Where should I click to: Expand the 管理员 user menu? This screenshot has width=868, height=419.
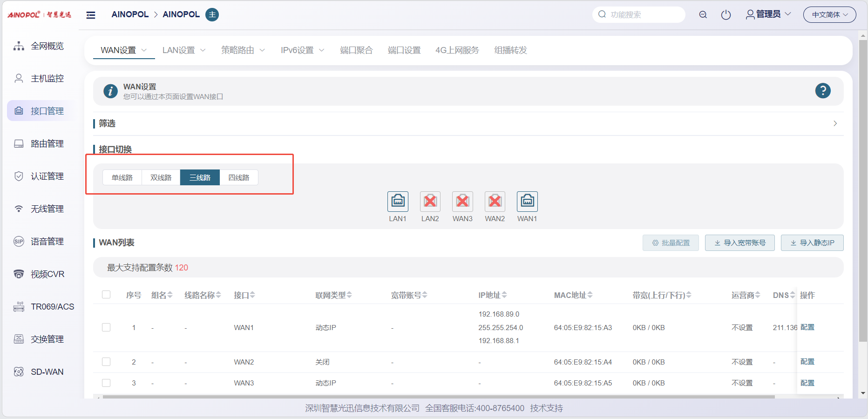click(768, 14)
